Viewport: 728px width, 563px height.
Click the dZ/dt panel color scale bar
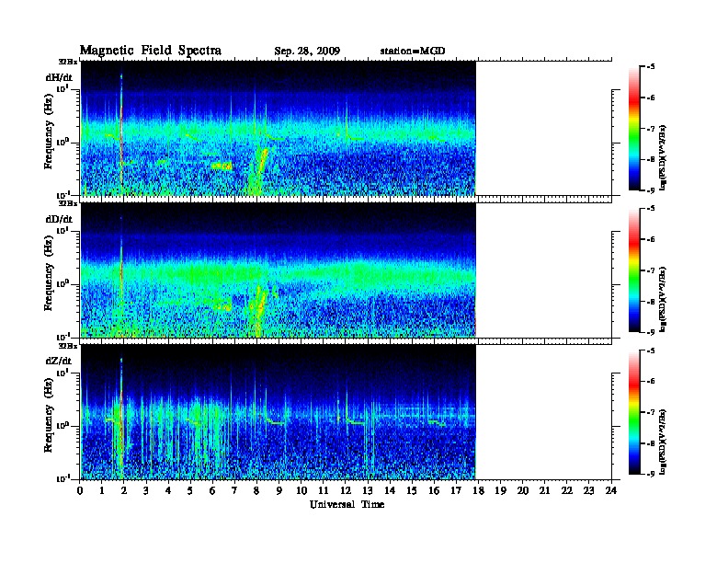(x=633, y=412)
